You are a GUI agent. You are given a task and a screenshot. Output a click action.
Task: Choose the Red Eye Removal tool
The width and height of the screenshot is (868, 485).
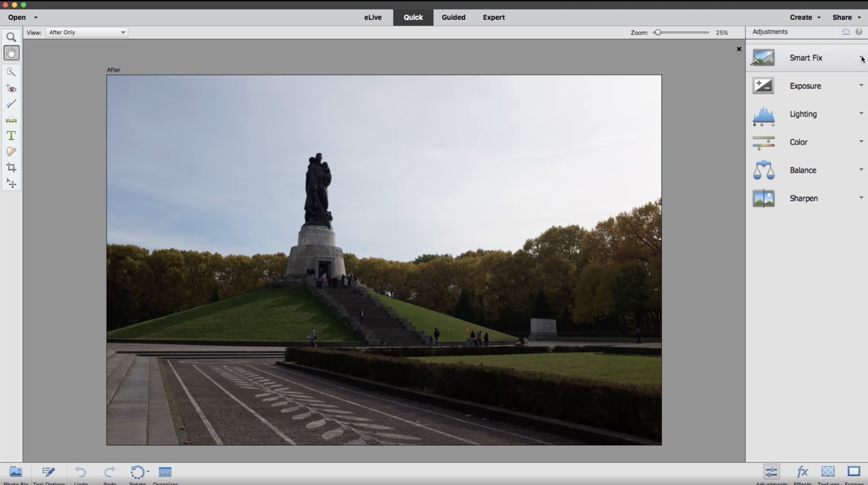click(x=11, y=88)
